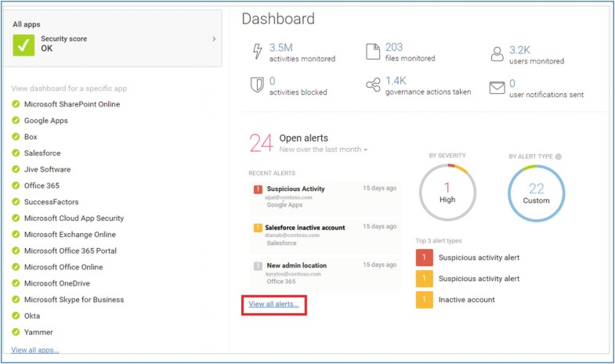Click green status icon beside Google Apps
615x364 pixels.
click(x=16, y=121)
